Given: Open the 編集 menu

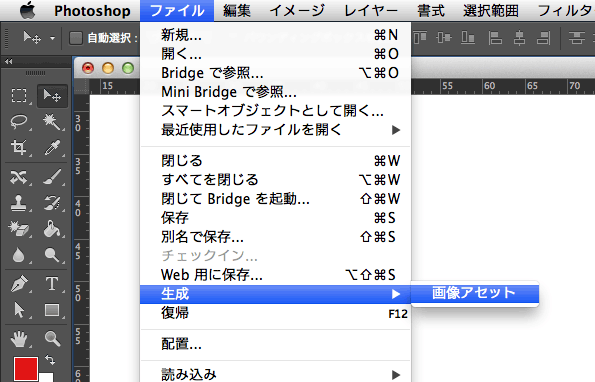Looking at the screenshot, I should click(237, 11).
